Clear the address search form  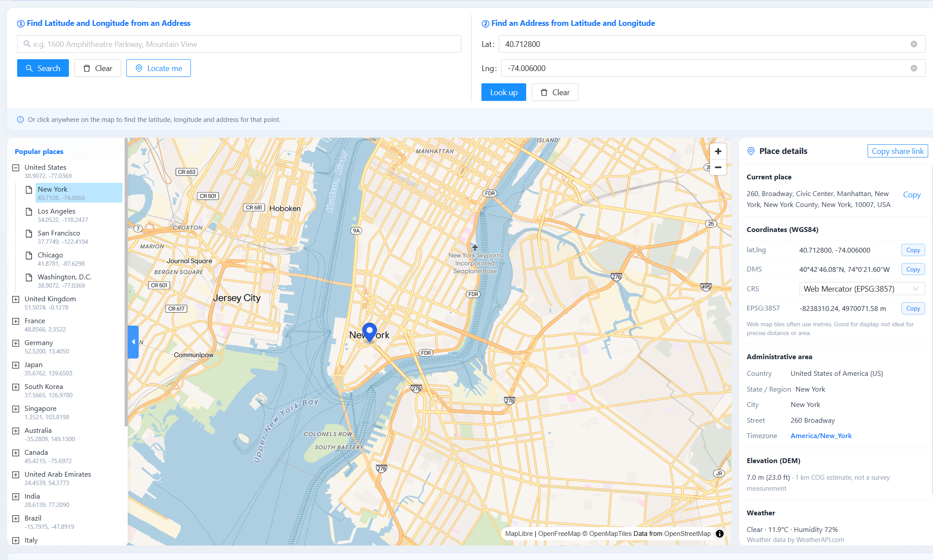click(97, 68)
